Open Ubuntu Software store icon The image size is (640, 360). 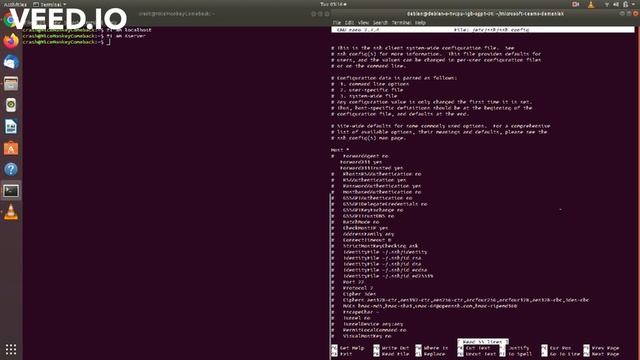click(x=11, y=148)
